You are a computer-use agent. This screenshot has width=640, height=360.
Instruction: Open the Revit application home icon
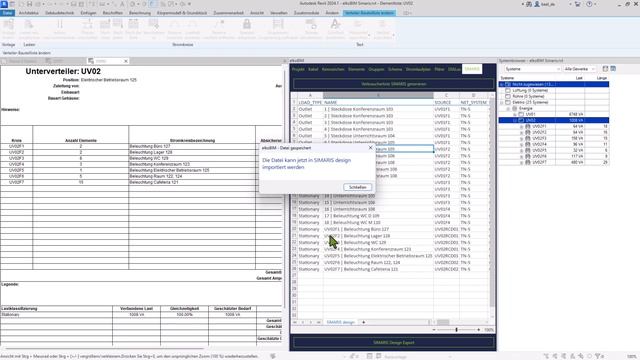(4, 4)
